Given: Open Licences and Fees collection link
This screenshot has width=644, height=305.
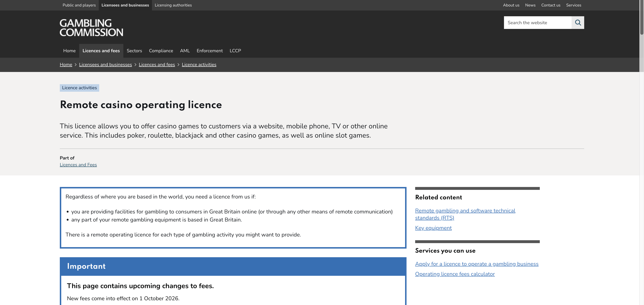Looking at the screenshot, I should point(78,165).
